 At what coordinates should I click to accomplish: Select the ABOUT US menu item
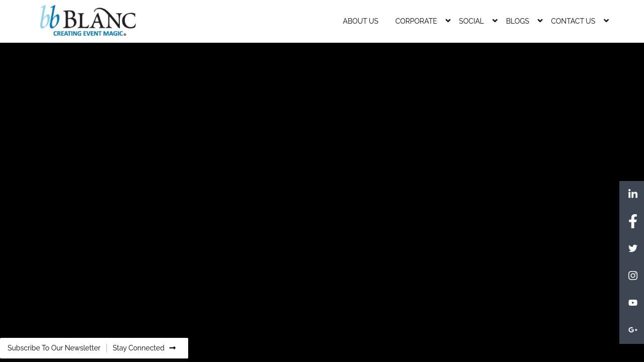tap(360, 21)
